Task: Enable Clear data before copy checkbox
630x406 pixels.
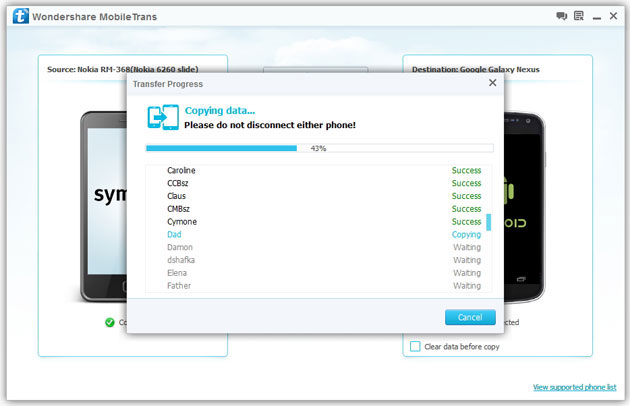Action: click(415, 347)
